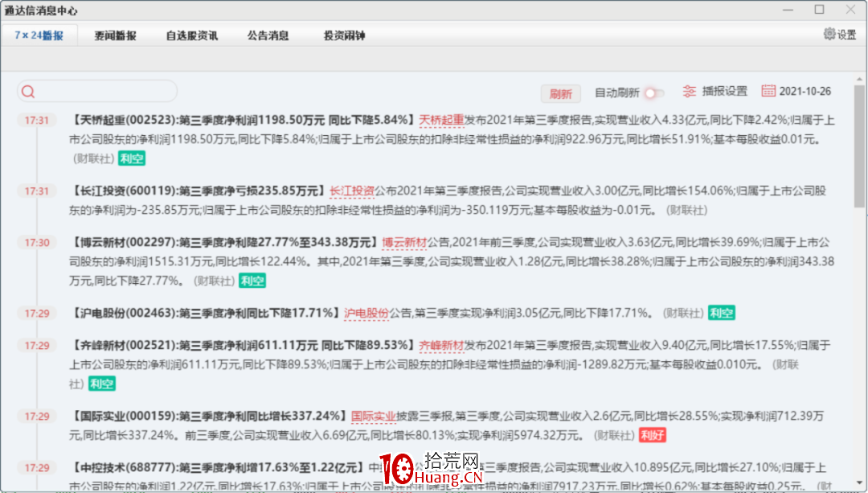The image size is (868, 493).
Task: Click the 刷新 button
Action: [560, 93]
